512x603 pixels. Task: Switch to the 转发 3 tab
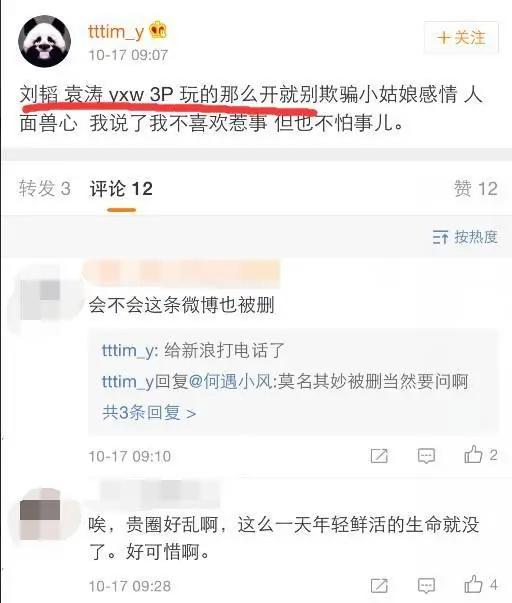[45, 188]
